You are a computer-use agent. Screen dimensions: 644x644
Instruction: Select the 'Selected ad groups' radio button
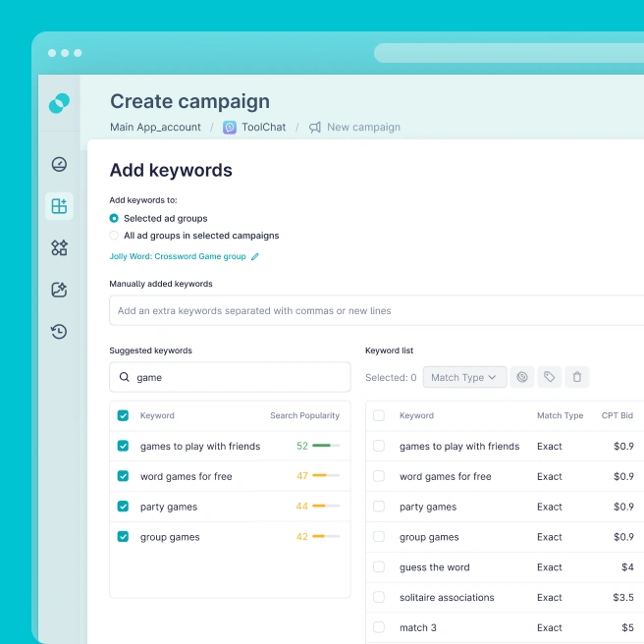point(114,218)
